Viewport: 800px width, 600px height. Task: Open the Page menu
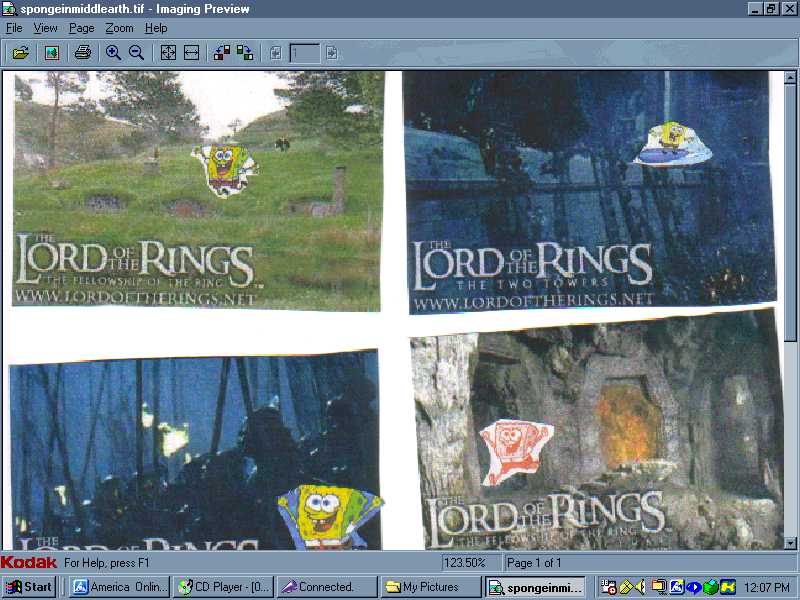coord(82,28)
